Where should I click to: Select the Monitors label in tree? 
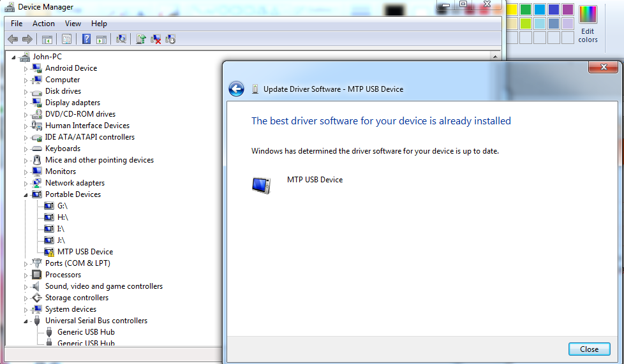coord(61,171)
